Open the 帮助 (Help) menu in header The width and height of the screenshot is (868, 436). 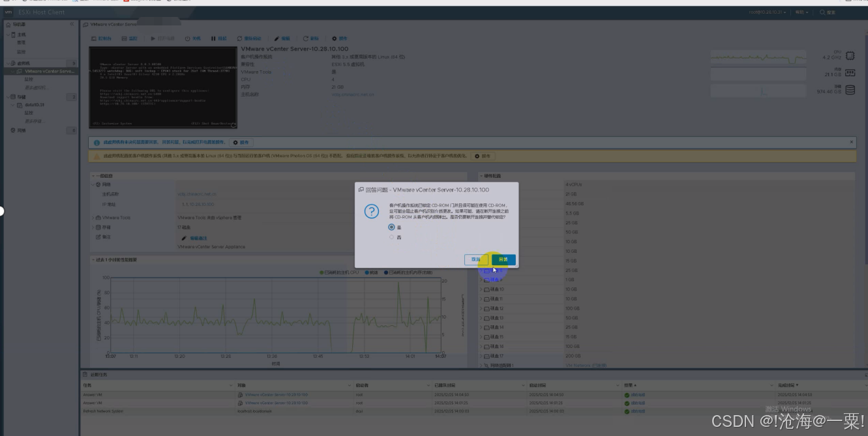click(801, 12)
